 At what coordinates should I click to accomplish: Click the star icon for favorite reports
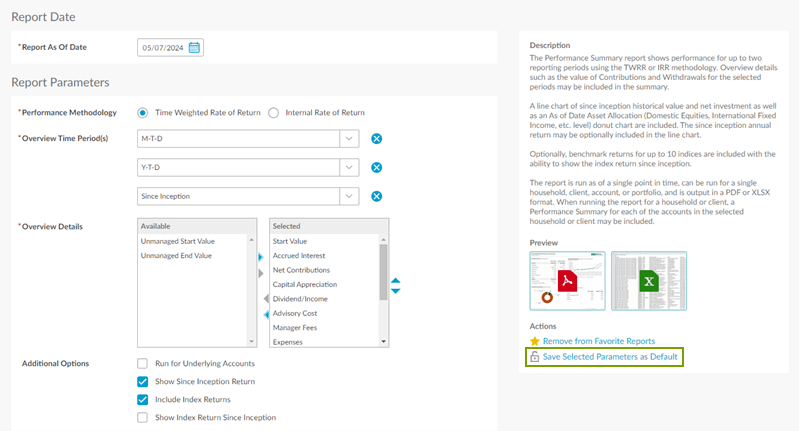[535, 341]
